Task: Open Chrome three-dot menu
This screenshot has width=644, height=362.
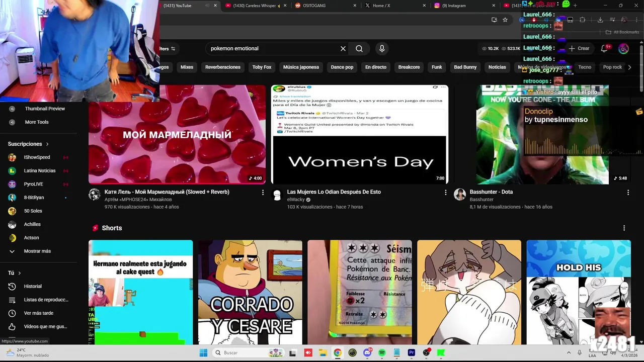Action: (x=635, y=20)
